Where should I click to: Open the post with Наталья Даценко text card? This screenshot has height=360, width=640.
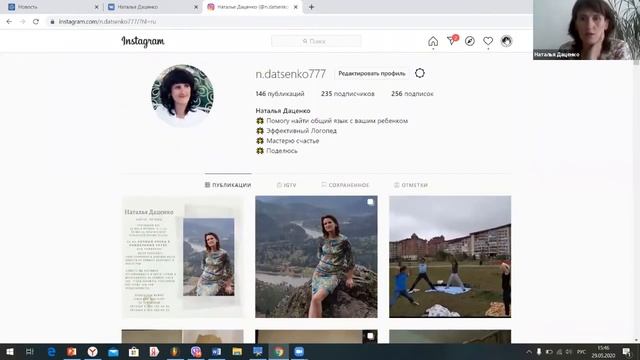(x=182, y=257)
